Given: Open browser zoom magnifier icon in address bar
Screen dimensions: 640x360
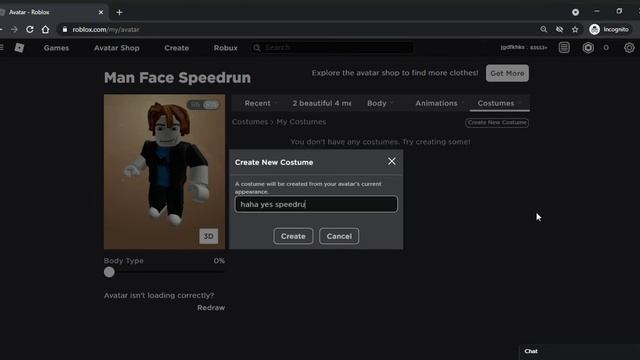Looking at the screenshot, I should (544, 29).
